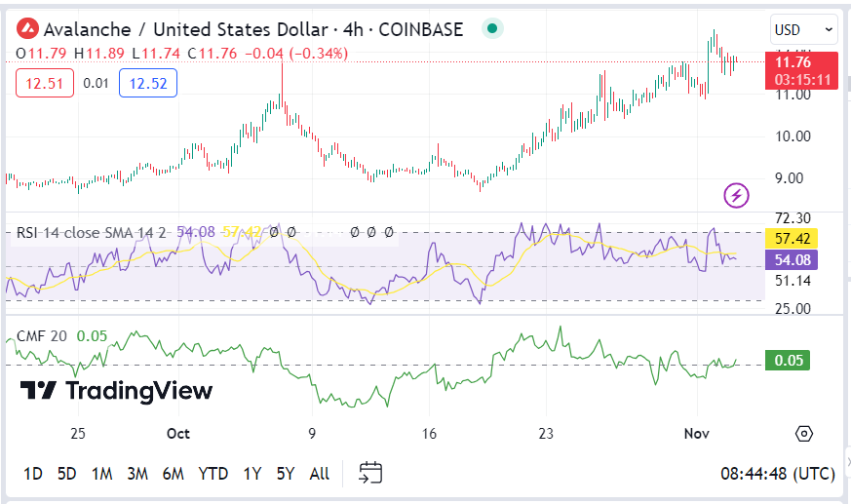Open timezone menu via the UTC clock
Image resolution: width=851 pixels, height=504 pixels.
(777, 474)
